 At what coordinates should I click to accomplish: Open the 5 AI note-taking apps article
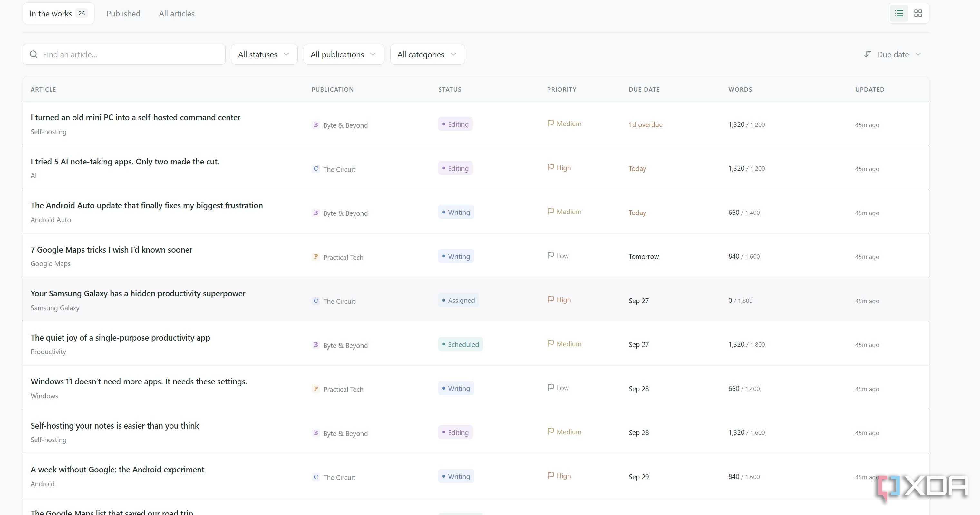125,161
